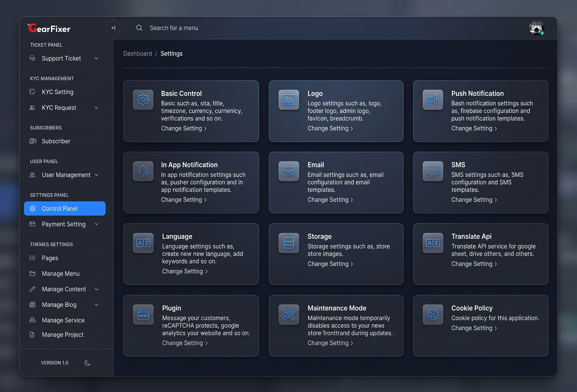Click the SMS chat bubble icon

[433, 171]
